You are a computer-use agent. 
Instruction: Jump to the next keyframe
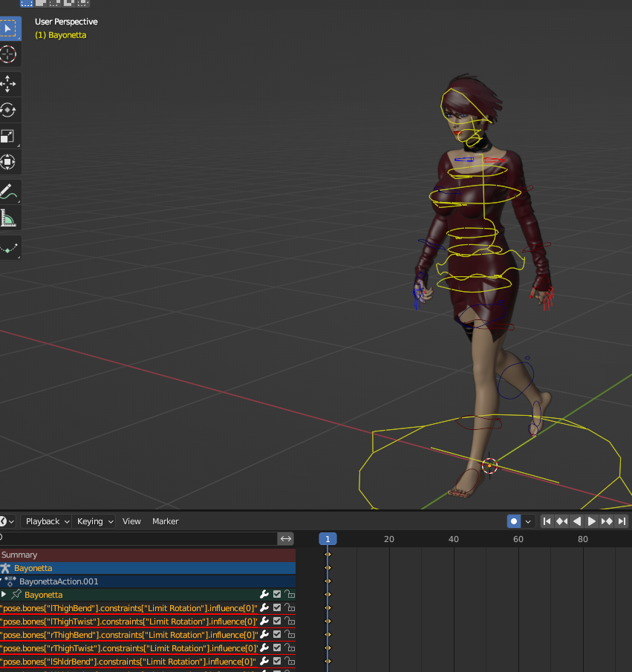(607, 521)
